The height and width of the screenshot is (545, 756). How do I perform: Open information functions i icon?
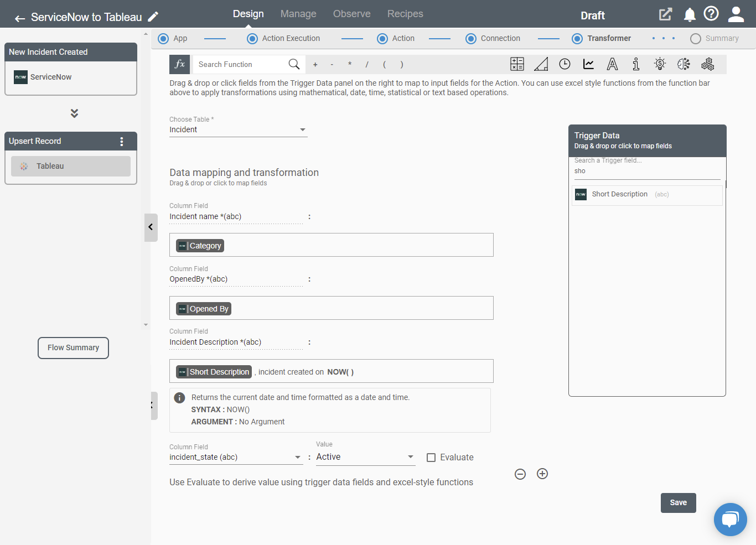click(x=636, y=64)
